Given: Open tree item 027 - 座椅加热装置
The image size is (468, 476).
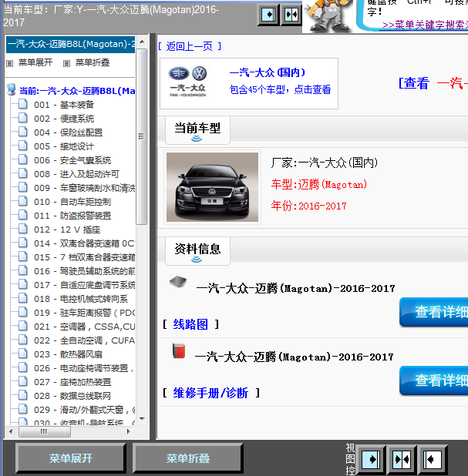Looking at the screenshot, I should point(72,382).
